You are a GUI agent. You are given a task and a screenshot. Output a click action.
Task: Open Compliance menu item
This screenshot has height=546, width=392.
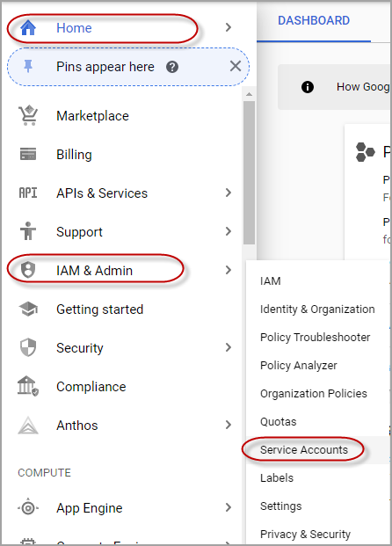(91, 387)
